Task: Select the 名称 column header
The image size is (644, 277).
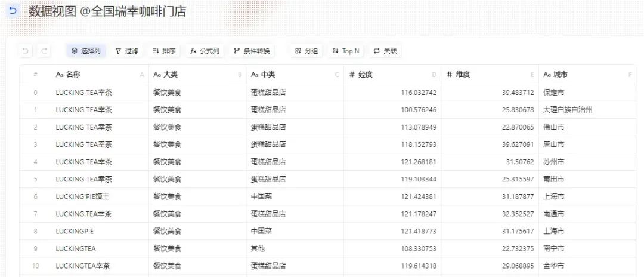Action: pos(100,75)
